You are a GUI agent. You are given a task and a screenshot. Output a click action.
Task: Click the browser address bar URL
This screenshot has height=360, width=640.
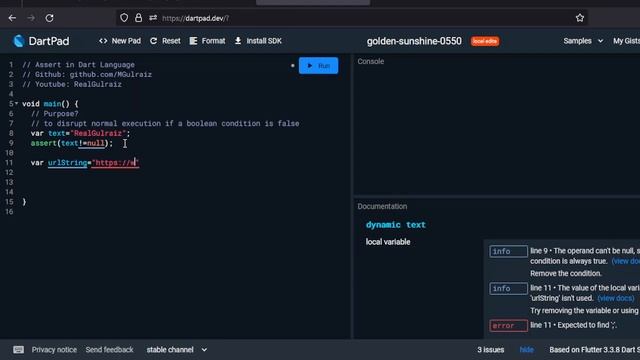(196, 18)
